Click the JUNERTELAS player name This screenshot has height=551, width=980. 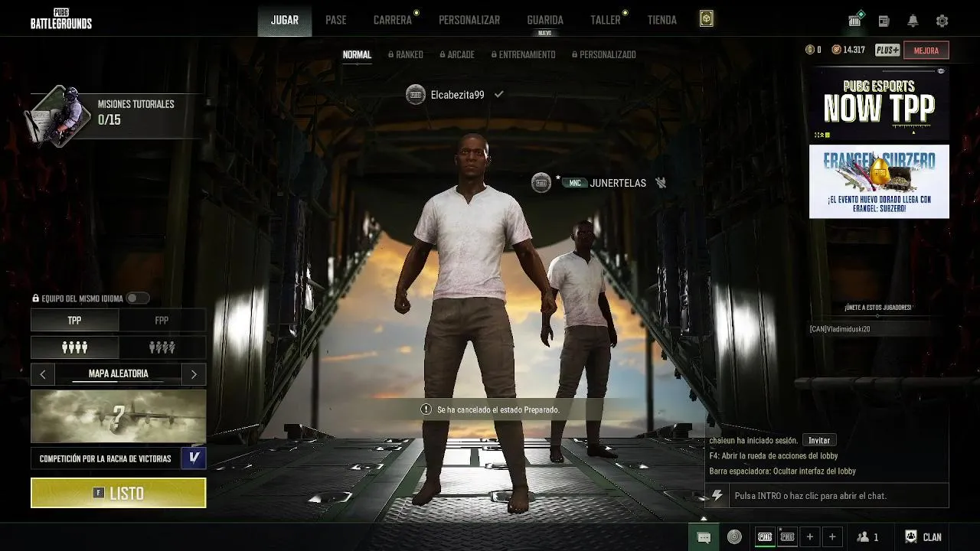click(618, 183)
